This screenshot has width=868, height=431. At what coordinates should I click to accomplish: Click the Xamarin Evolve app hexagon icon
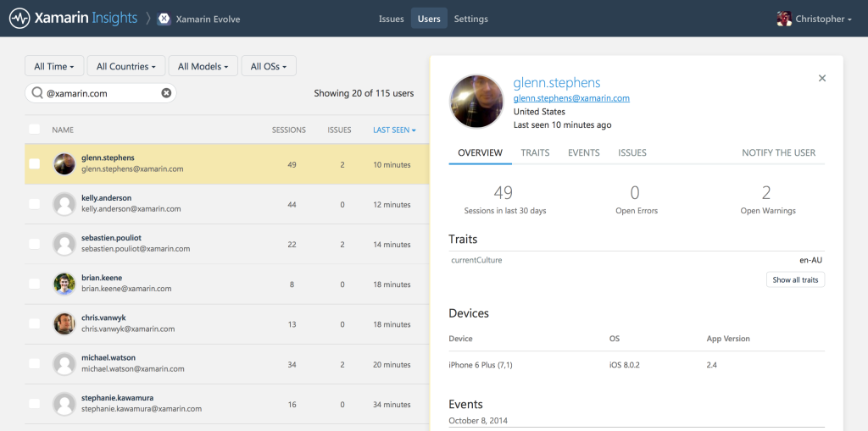(x=164, y=19)
